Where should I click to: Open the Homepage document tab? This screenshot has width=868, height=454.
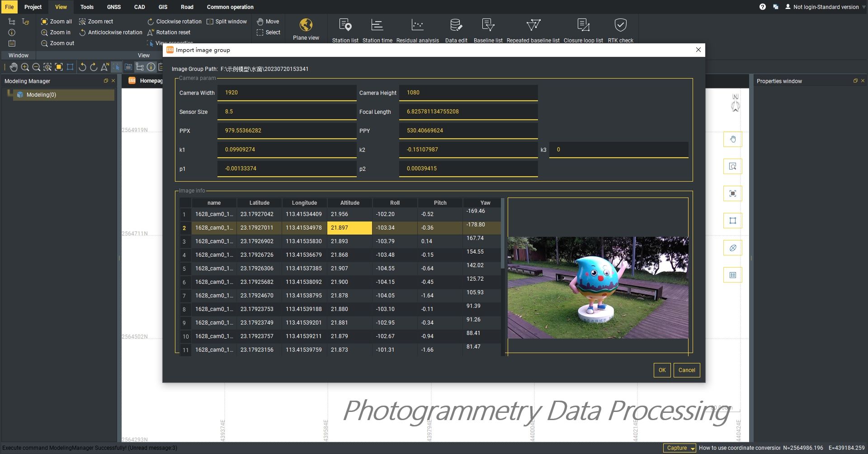tap(146, 80)
